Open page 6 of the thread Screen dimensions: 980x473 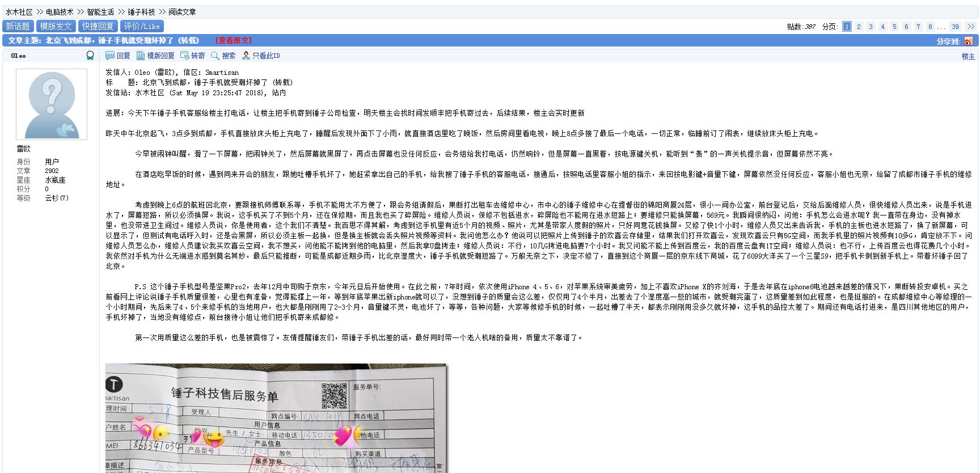[906, 27]
